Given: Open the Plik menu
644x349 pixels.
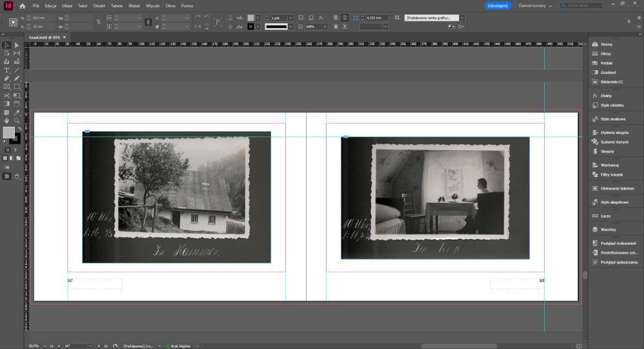Looking at the screenshot, I should point(36,6).
